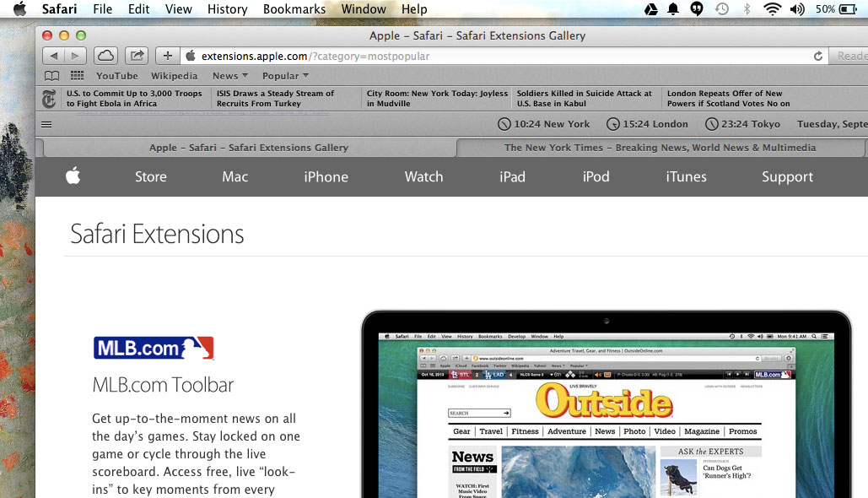Click the iPad navigation link
The width and height of the screenshot is (868, 498).
pos(512,176)
